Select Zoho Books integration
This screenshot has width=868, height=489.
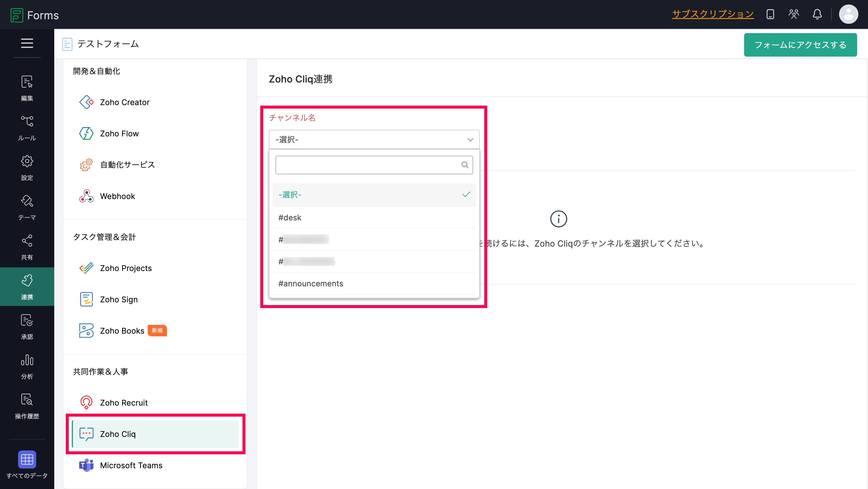(x=155, y=331)
